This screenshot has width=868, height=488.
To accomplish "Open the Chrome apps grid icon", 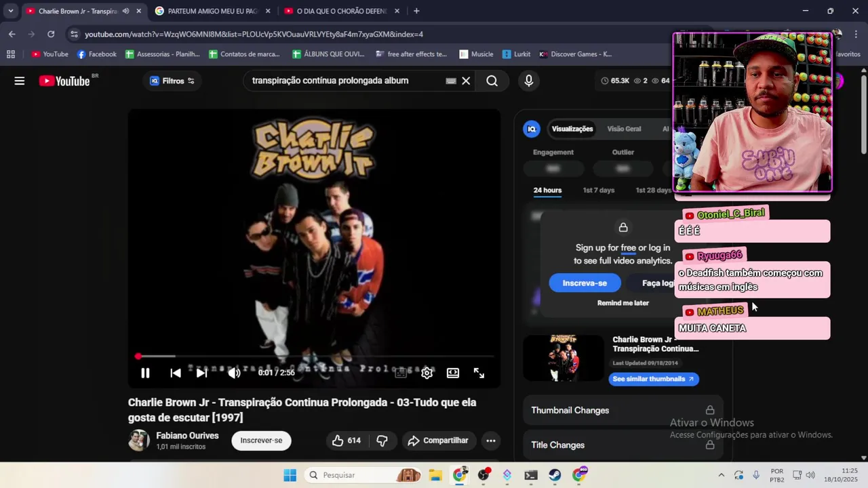I will coord(11,54).
